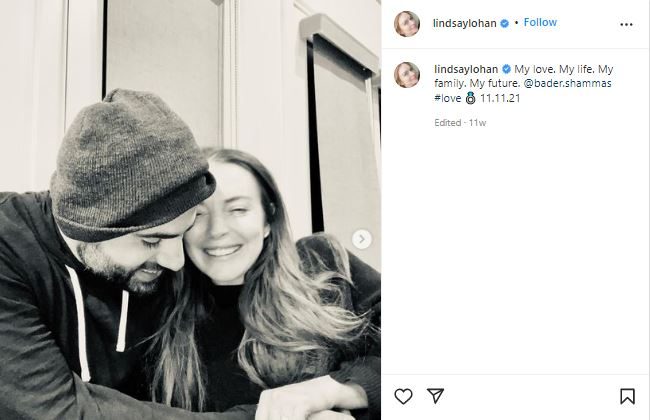Open the three-dot more options menu
Screen dimensions: 650x420
(x=626, y=24)
